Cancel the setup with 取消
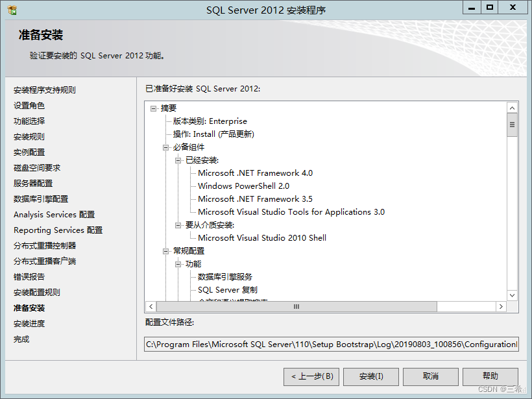Screen dimensions: 532x399 pos(431,376)
